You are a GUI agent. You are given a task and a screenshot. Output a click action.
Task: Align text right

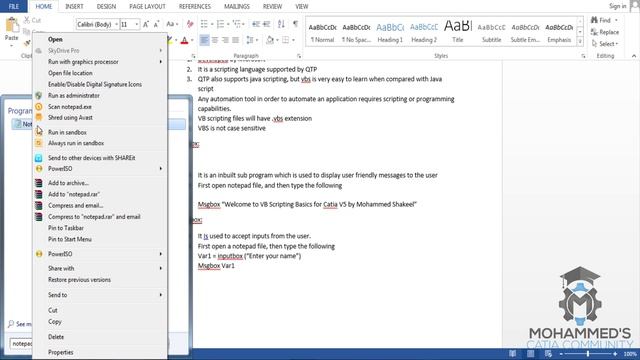[225, 40]
